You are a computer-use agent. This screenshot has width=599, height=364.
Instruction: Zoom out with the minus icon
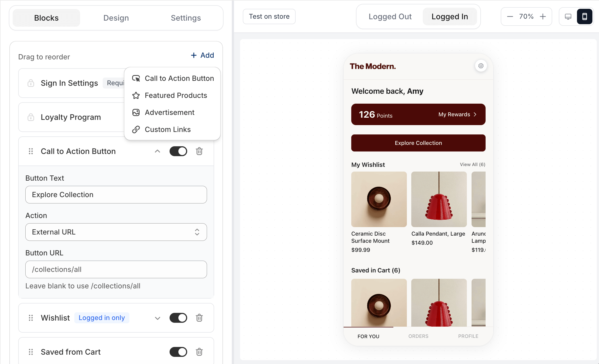click(x=510, y=16)
